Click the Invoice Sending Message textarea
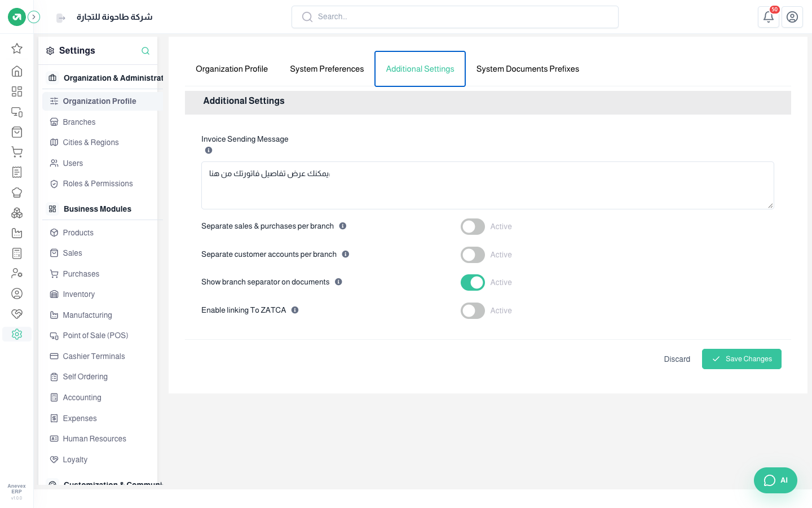 488,185
